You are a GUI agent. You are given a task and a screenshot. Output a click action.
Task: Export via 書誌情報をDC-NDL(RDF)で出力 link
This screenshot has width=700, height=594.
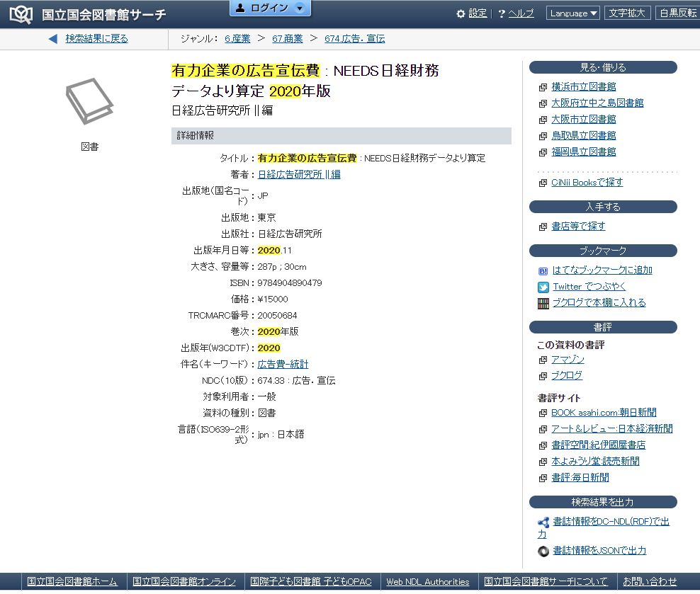tap(611, 522)
